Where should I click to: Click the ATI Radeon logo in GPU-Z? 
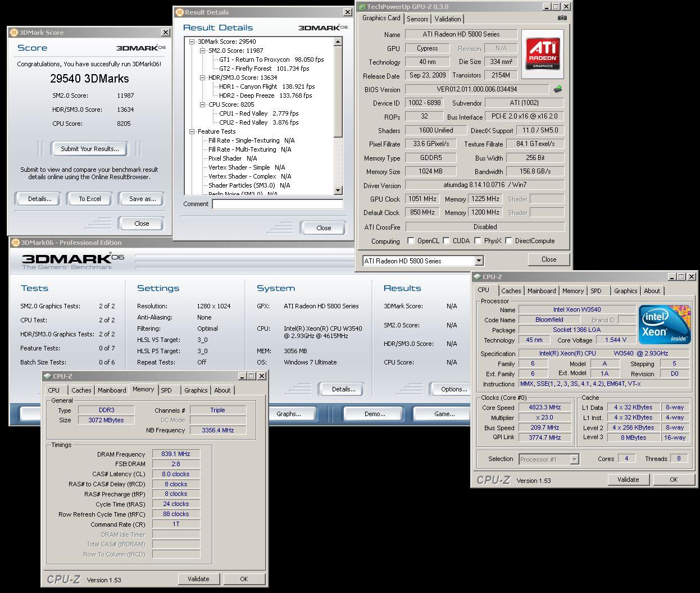point(542,54)
